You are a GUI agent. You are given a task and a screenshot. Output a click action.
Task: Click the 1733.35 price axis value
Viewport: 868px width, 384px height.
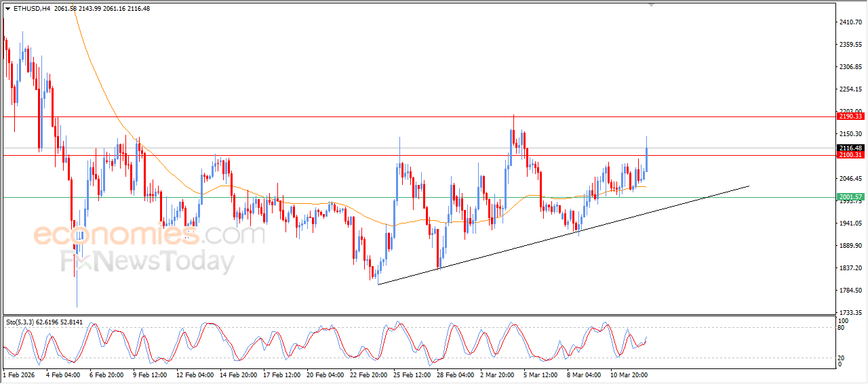coord(850,313)
